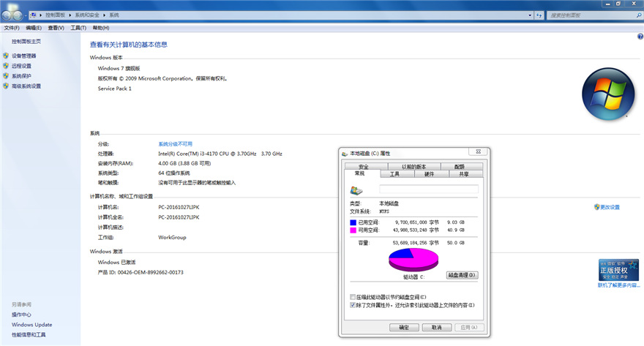The image size is (644, 346).
Task: Click the computer name PC-20161027LIPK beside 计算机名
Action: 179,207
